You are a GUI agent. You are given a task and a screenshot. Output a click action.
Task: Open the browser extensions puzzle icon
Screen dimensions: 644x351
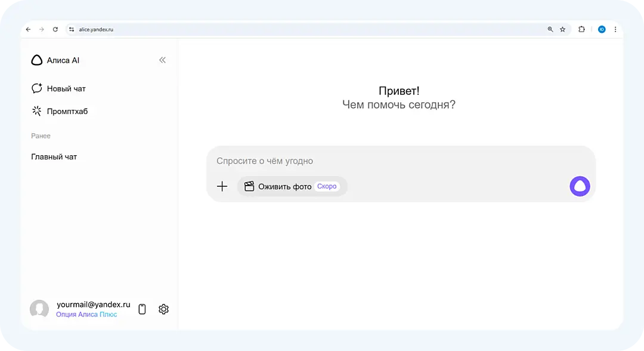pos(581,30)
